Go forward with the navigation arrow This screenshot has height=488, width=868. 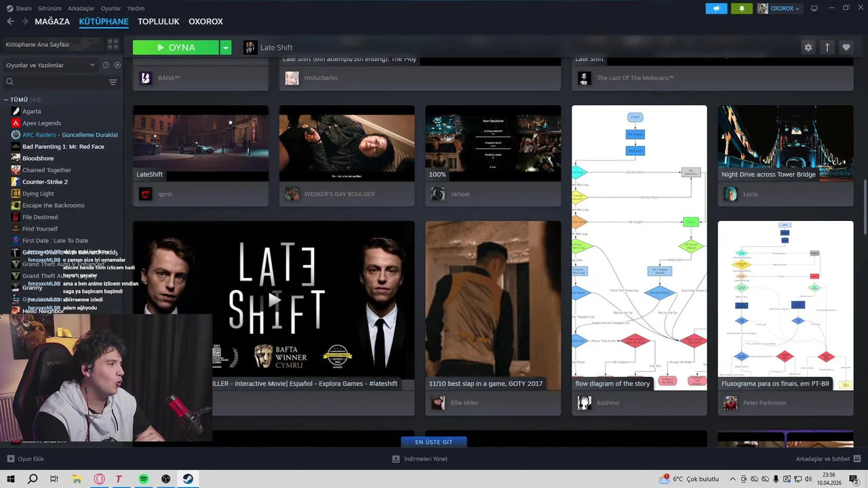pos(24,22)
